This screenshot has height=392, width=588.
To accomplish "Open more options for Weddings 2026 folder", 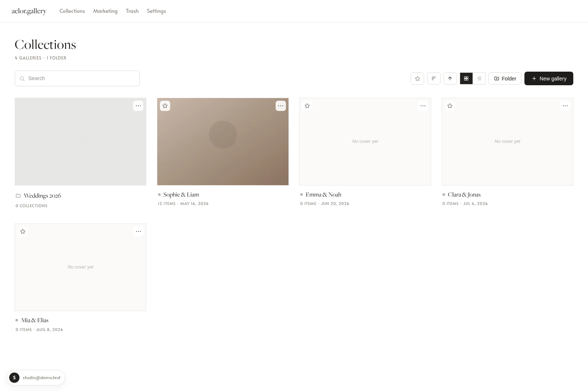I will (138, 106).
